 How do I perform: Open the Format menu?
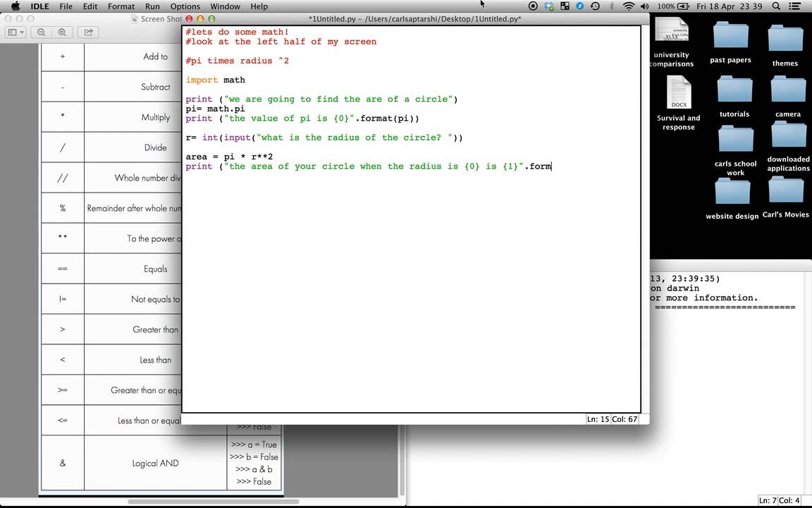click(x=121, y=6)
